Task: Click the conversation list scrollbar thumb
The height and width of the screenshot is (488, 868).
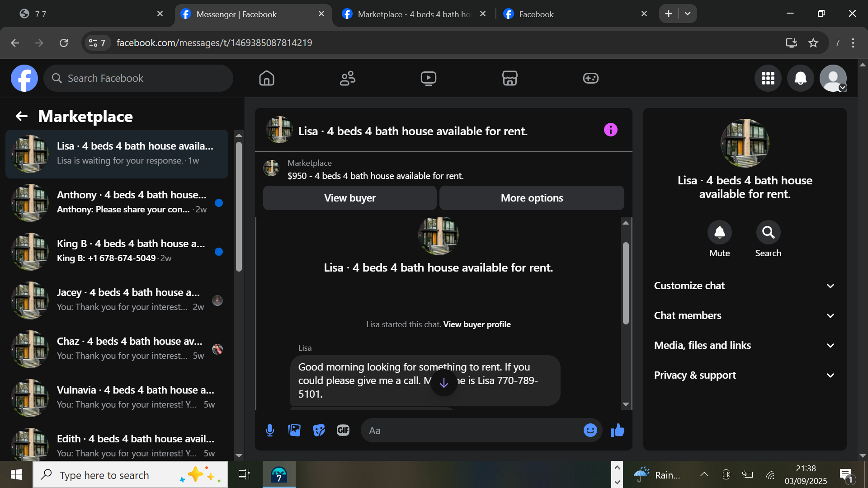Action: coord(239,207)
